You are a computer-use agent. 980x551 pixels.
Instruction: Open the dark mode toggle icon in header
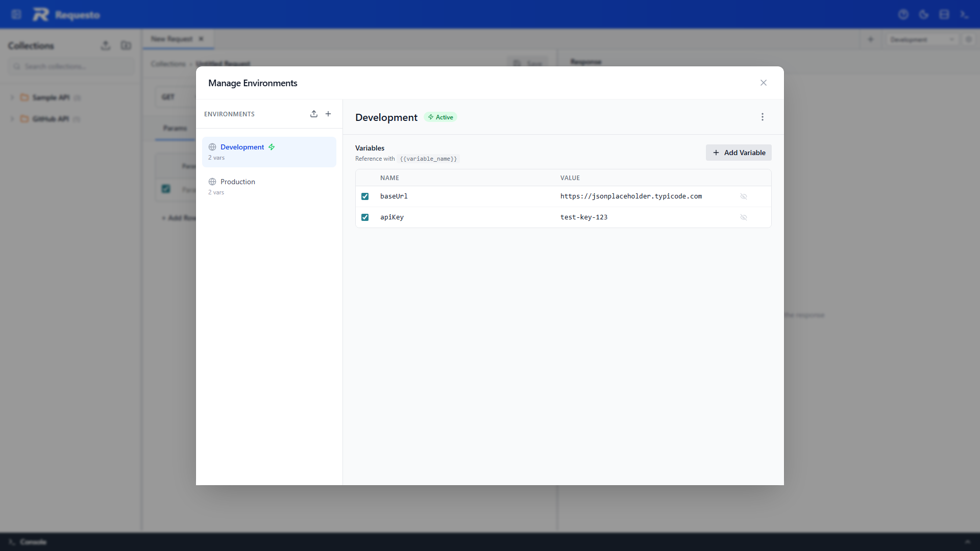[924, 14]
